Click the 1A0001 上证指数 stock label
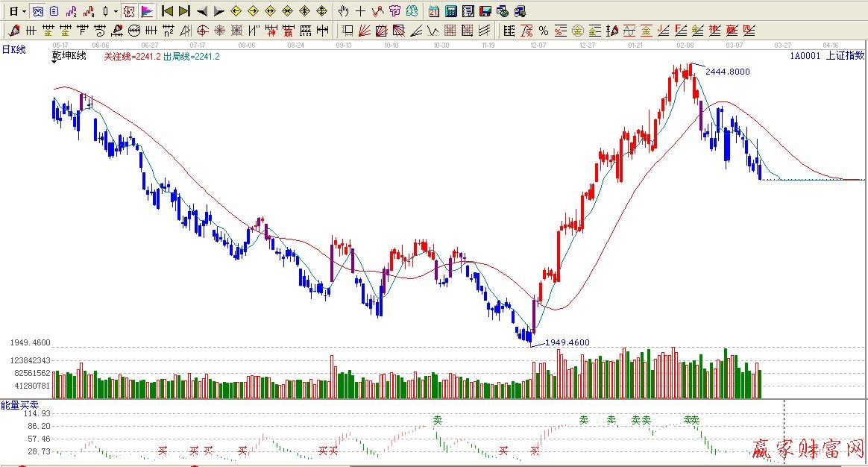868x467 pixels. [x=827, y=55]
